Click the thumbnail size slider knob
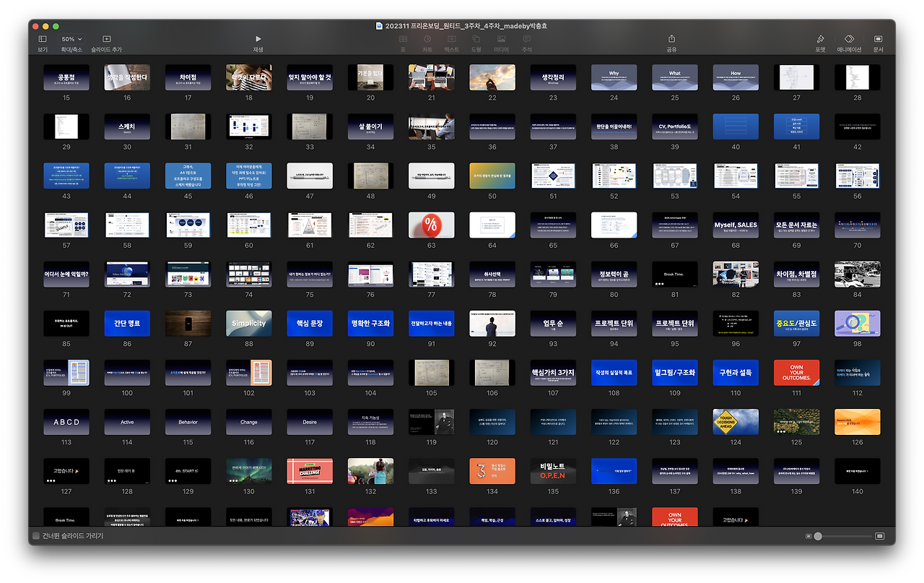The image size is (924, 583). tap(818, 536)
